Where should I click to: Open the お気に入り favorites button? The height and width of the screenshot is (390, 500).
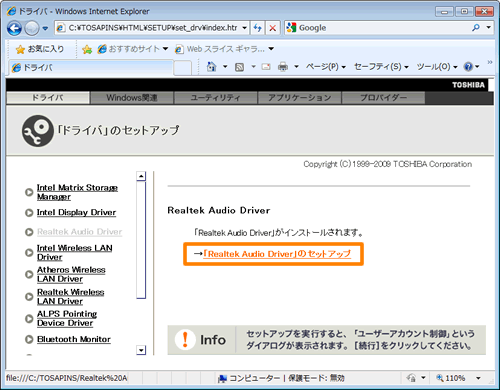pos(40,49)
